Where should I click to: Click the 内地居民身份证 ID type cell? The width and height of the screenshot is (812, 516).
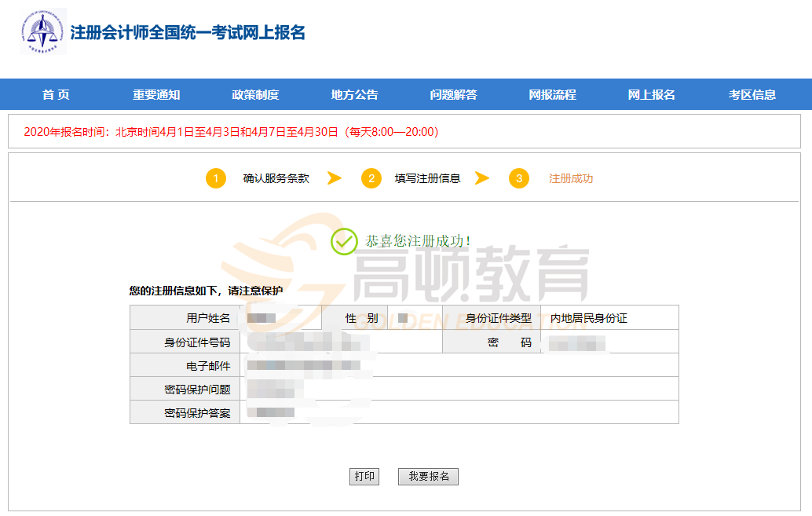pyautogui.click(x=589, y=318)
